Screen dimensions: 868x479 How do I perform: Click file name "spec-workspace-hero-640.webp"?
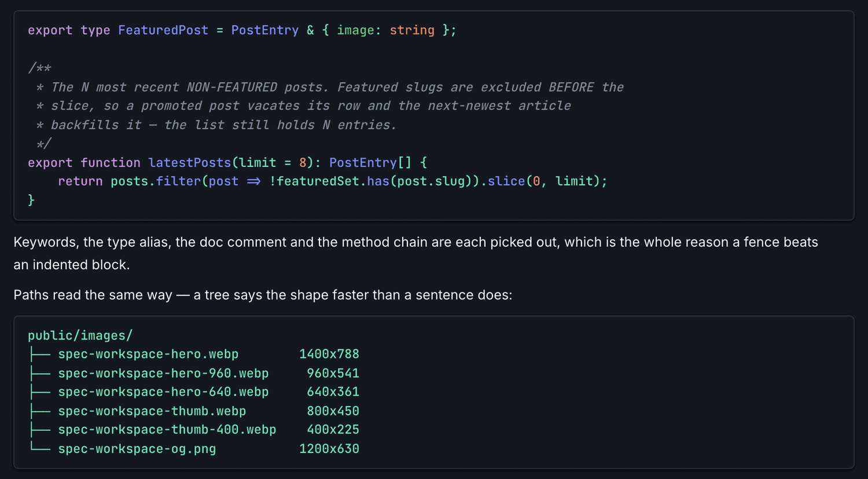point(163,392)
